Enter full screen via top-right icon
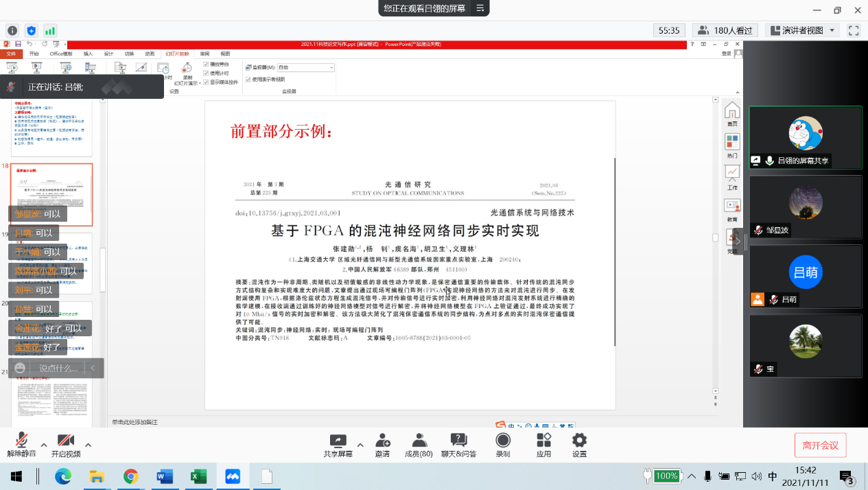 click(854, 30)
